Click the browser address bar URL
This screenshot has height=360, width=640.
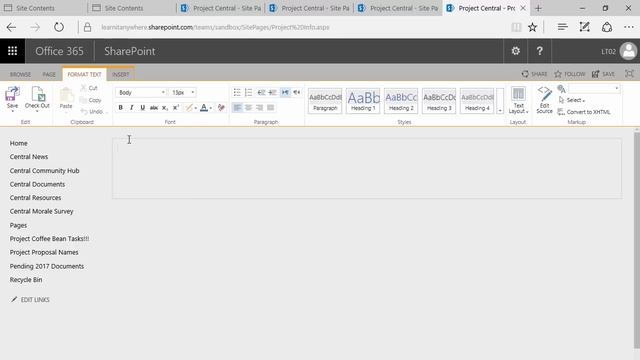tap(215, 27)
